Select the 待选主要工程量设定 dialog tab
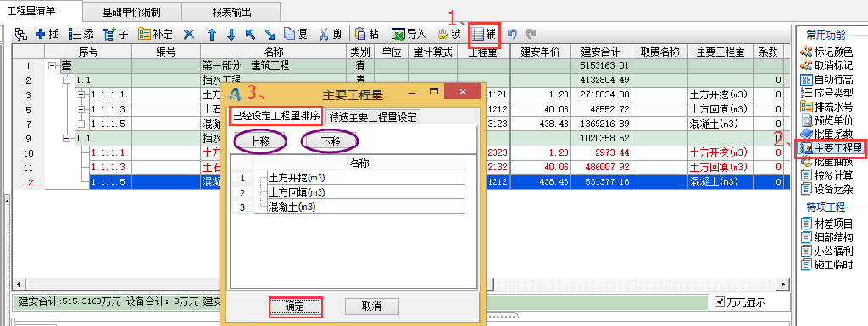Screen dimensions: 868x326 (x=374, y=117)
